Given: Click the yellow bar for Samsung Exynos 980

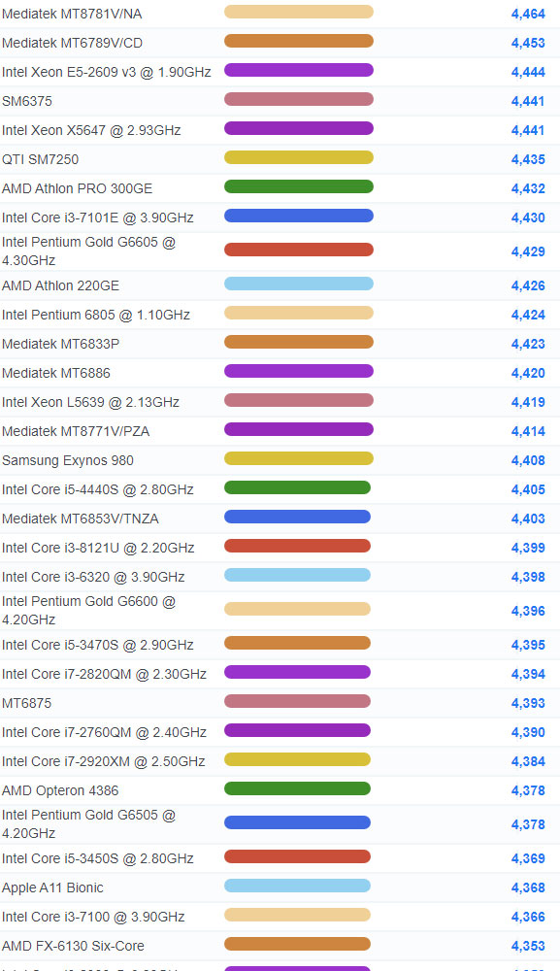Looking at the screenshot, I should (x=299, y=458).
